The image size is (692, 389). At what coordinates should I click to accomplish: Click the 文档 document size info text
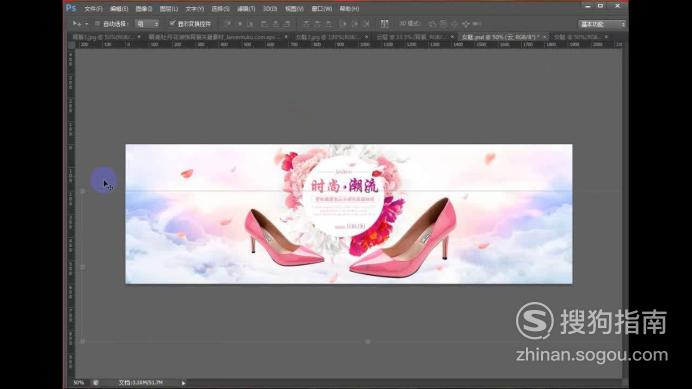coord(141,382)
